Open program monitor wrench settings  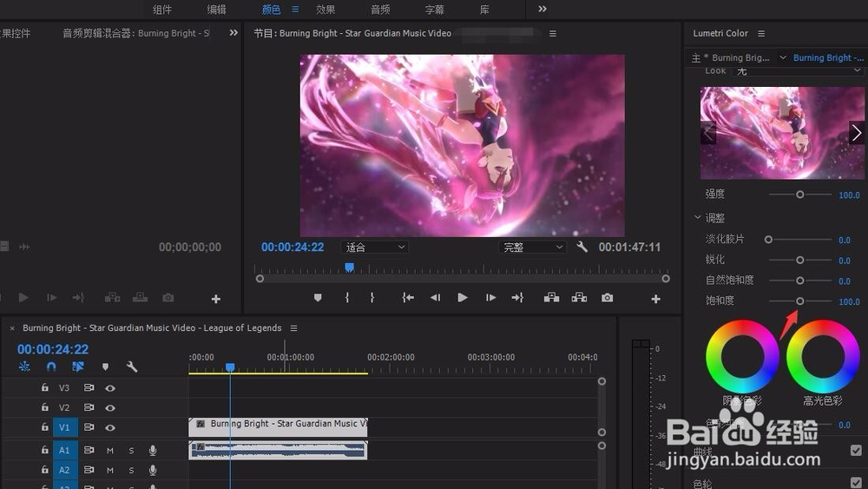tap(582, 247)
